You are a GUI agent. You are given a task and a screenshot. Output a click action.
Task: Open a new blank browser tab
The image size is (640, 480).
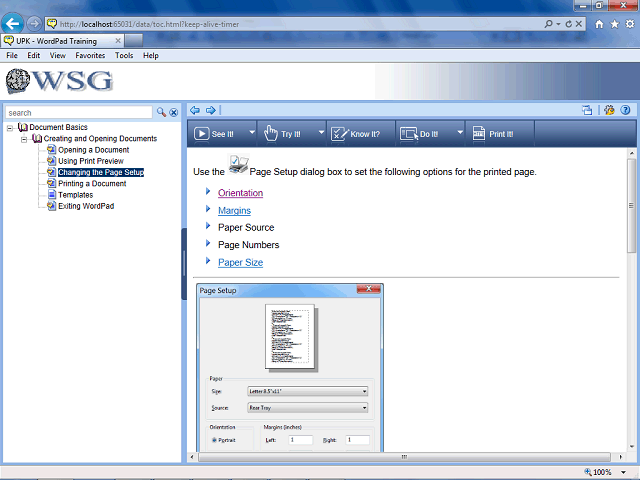pyautogui.click(x=134, y=41)
